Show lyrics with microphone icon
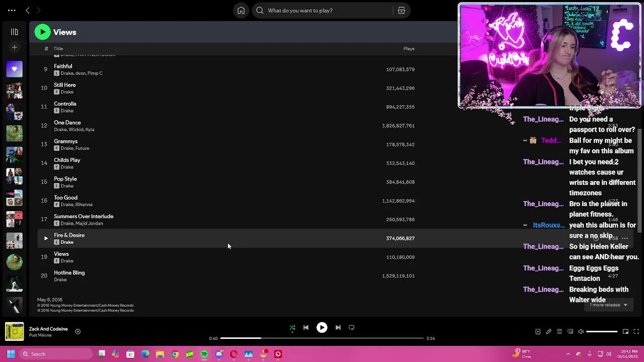Image resolution: width=644 pixels, height=362 pixels. [549, 332]
